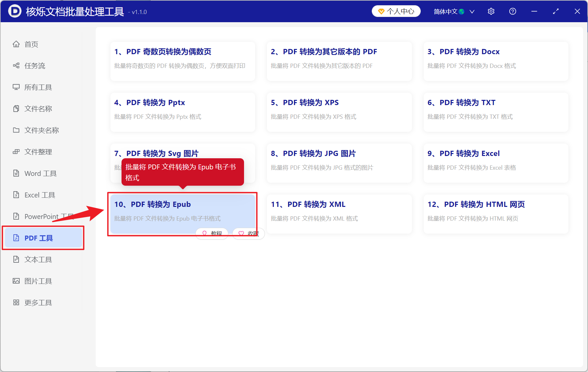Click the home icon beside 首页
This screenshot has height=372, width=588.
coord(16,44)
